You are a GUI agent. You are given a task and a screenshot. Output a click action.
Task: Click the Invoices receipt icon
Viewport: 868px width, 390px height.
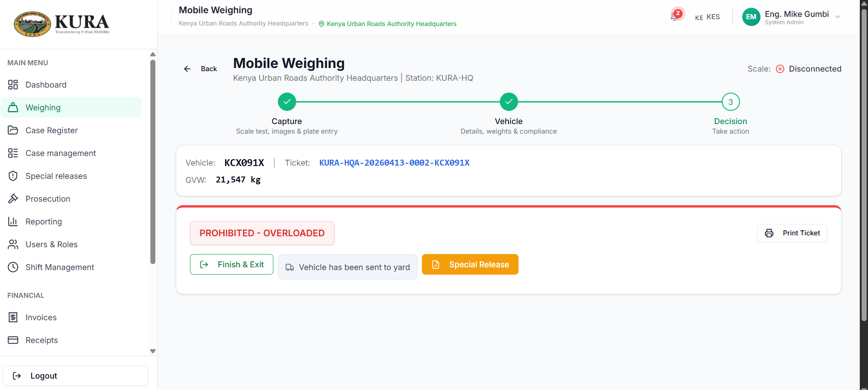tap(13, 317)
